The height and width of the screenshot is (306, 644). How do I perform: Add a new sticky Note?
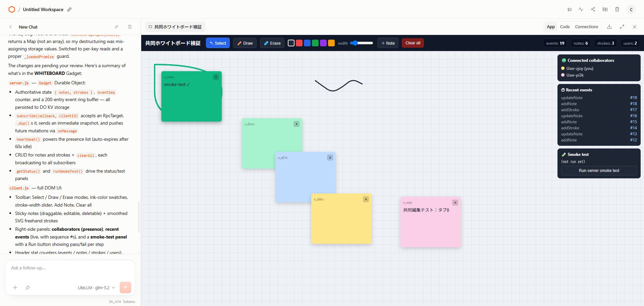(388, 43)
